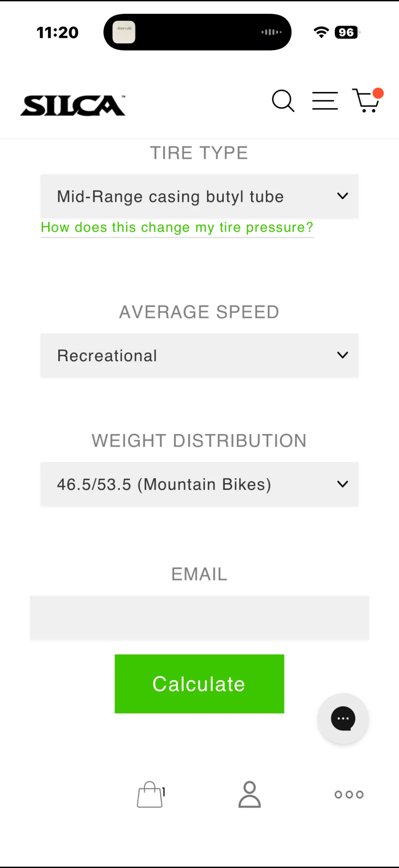Tap the Wi-Fi status icon
The height and width of the screenshot is (868, 399).
tap(321, 32)
